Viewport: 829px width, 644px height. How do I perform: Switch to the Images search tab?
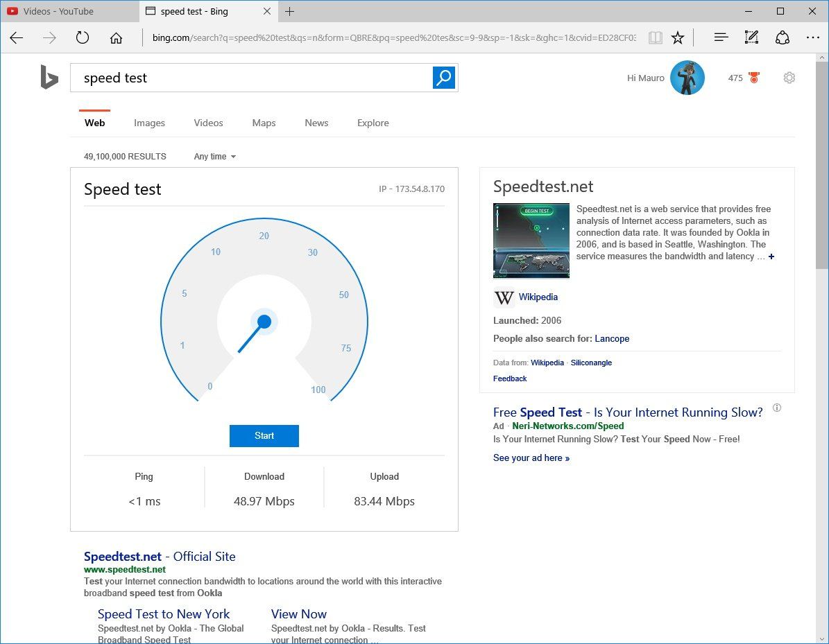point(149,123)
